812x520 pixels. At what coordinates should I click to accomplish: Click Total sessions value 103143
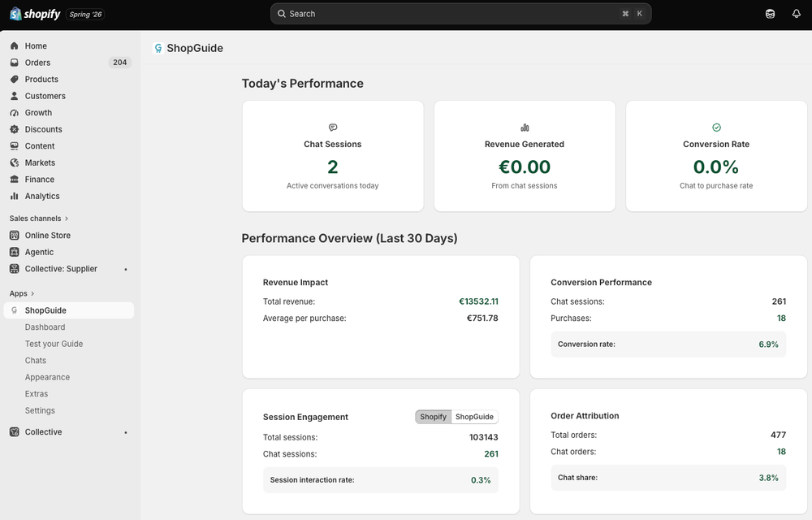point(484,437)
